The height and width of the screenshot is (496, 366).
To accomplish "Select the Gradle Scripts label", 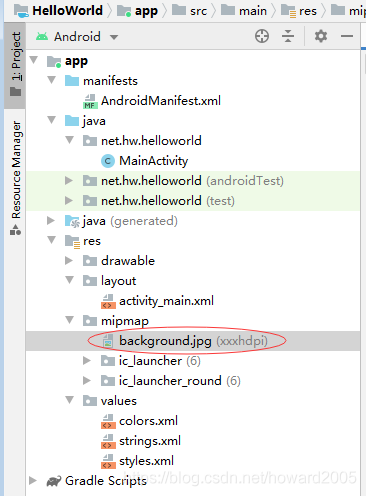I will pyautogui.click(x=106, y=481).
